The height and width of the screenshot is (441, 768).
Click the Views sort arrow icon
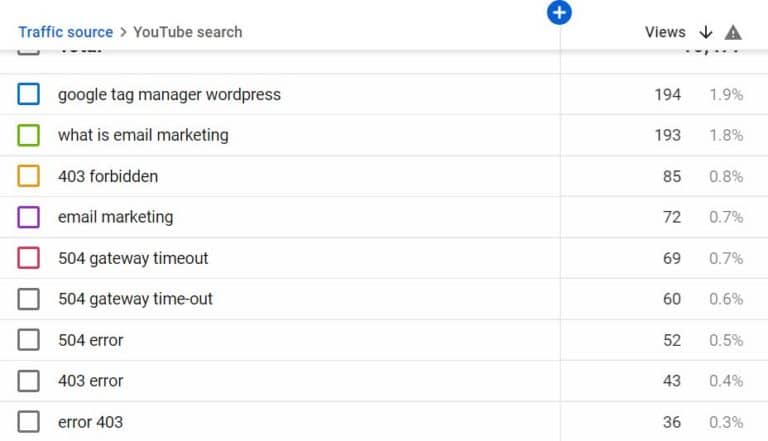(706, 32)
